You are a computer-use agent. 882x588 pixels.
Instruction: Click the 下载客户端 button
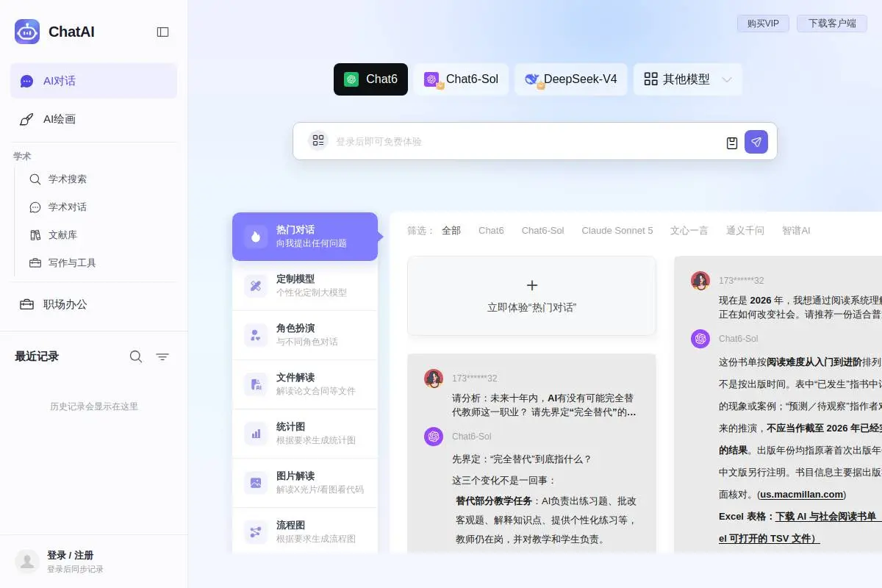pos(832,24)
